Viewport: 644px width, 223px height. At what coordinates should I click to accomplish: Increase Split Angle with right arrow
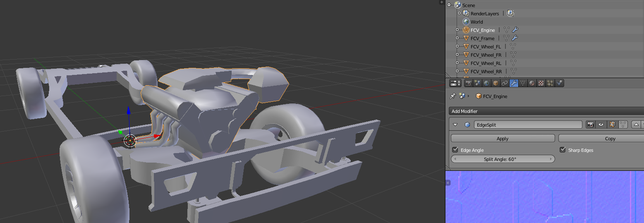[551, 159]
